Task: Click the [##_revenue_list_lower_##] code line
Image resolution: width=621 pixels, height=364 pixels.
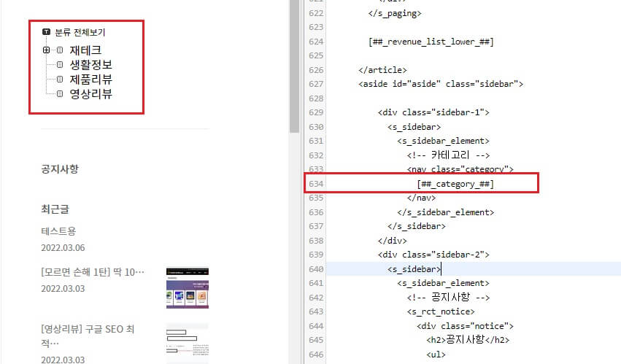Action: tap(431, 42)
